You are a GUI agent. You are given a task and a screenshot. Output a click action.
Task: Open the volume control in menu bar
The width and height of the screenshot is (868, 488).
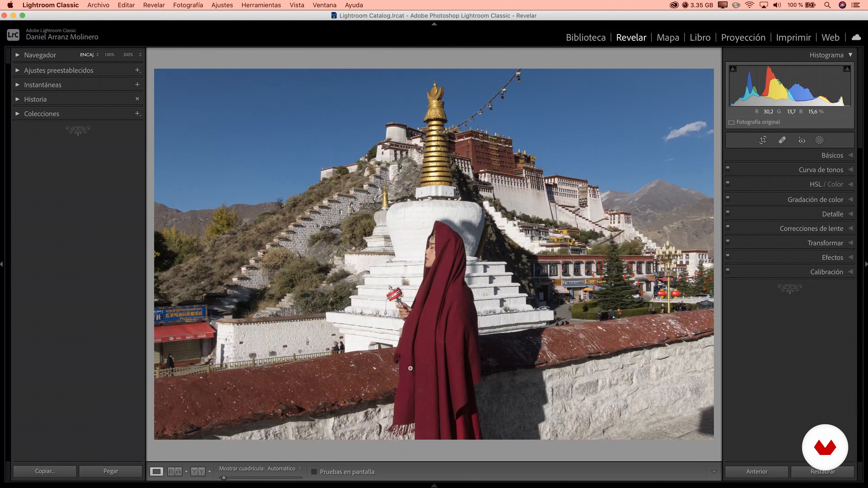click(777, 5)
